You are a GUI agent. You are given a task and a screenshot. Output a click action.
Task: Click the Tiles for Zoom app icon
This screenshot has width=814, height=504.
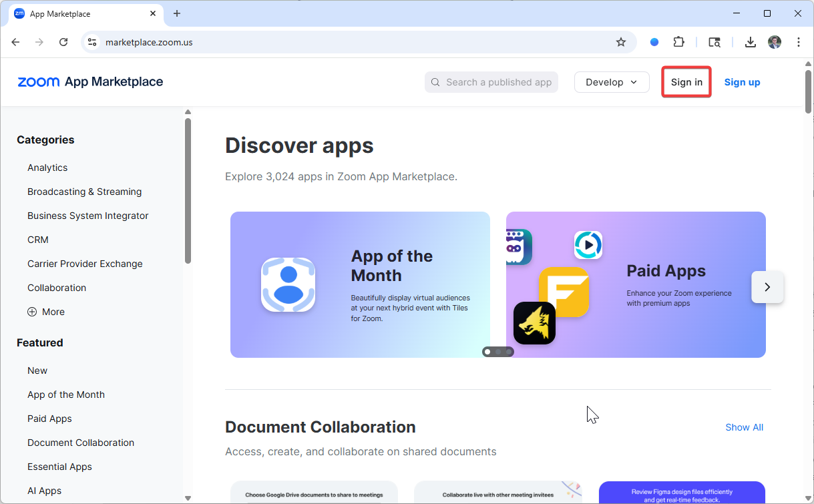288,284
